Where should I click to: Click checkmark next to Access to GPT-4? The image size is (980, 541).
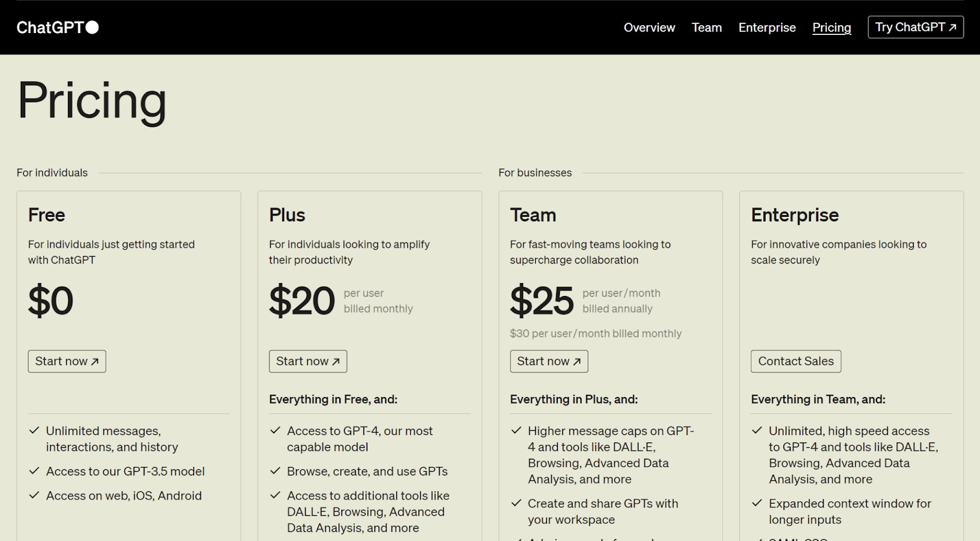pyautogui.click(x=276, y=431)
